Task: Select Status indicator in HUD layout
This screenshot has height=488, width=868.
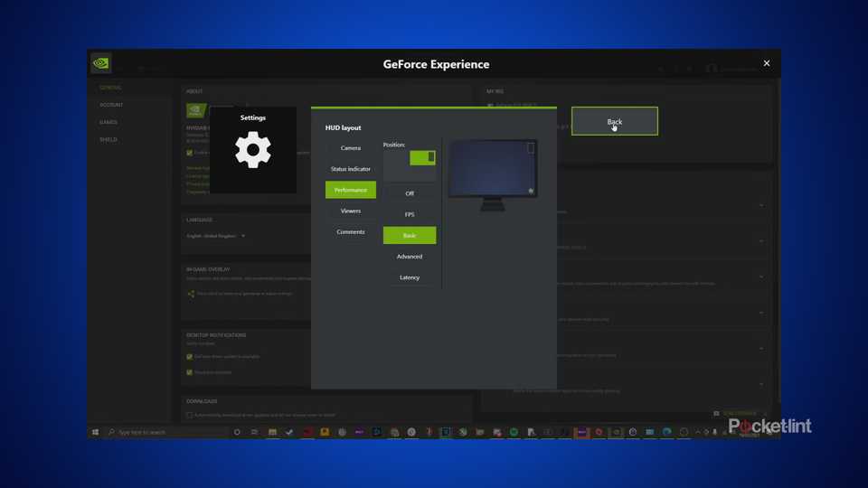Action: [x=351, y=169]
